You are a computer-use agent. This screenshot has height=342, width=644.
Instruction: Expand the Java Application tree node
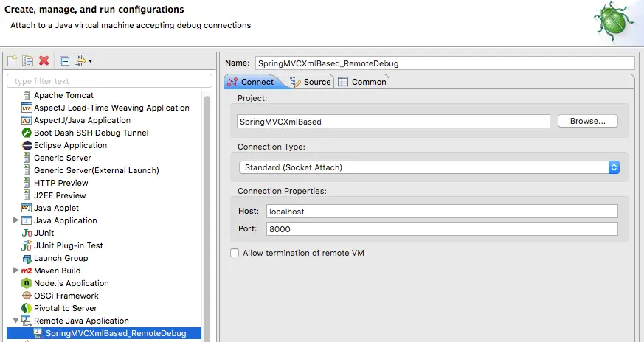tap(15, 220)
